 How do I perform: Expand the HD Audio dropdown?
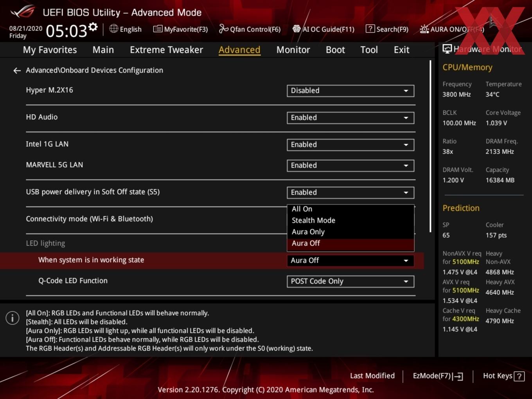point(350,118)
